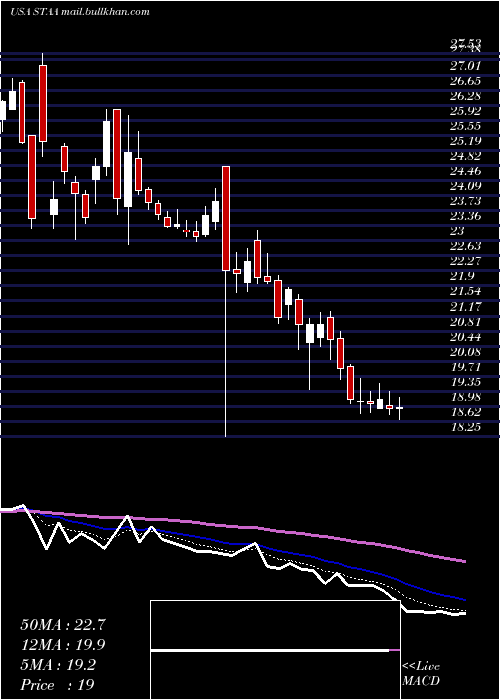The height and width of the screenshot is (700, 500).
Task: Click the 27.01 price label
Action: [x=465, y=66]
